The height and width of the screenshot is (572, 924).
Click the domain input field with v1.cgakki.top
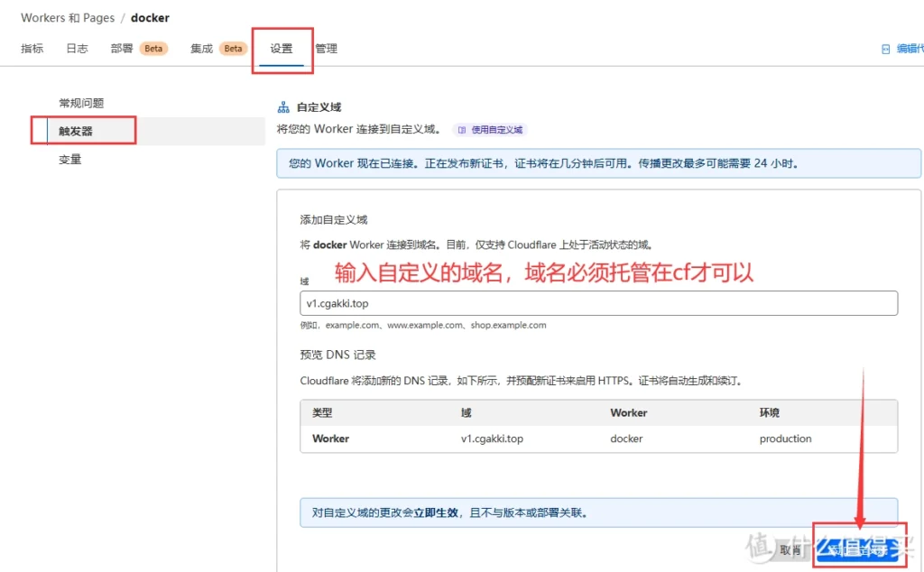598,303
